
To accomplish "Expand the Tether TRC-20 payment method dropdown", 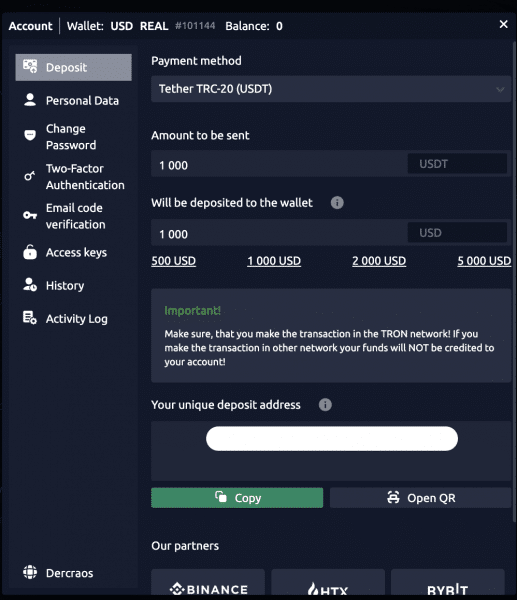I will tap(331, 89).
